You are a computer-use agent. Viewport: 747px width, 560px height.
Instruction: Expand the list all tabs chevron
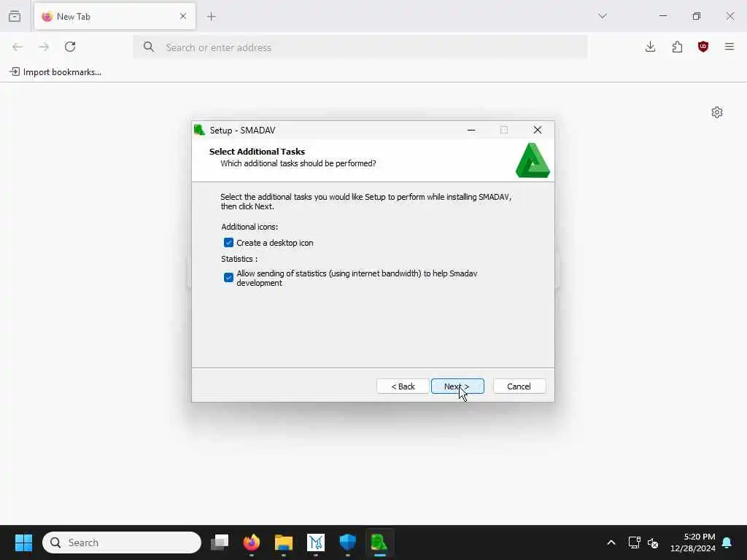[x=603, y=16]
